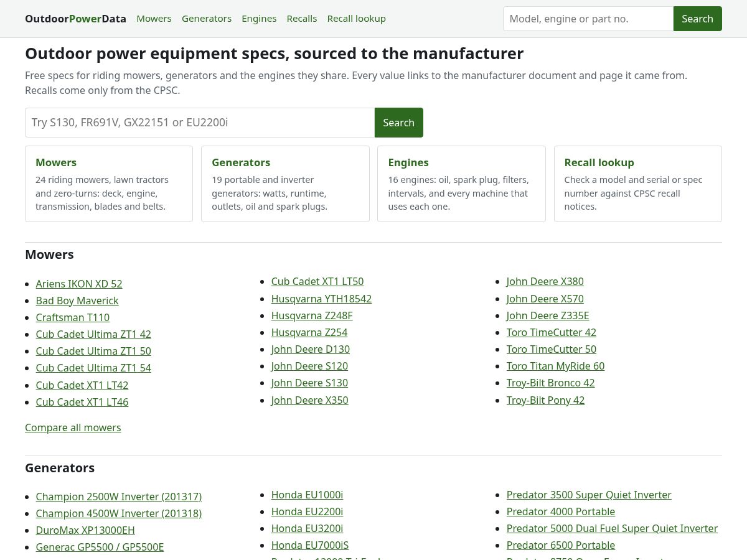Open Cub Cadet XT1 LT46

tap(82, 402)
